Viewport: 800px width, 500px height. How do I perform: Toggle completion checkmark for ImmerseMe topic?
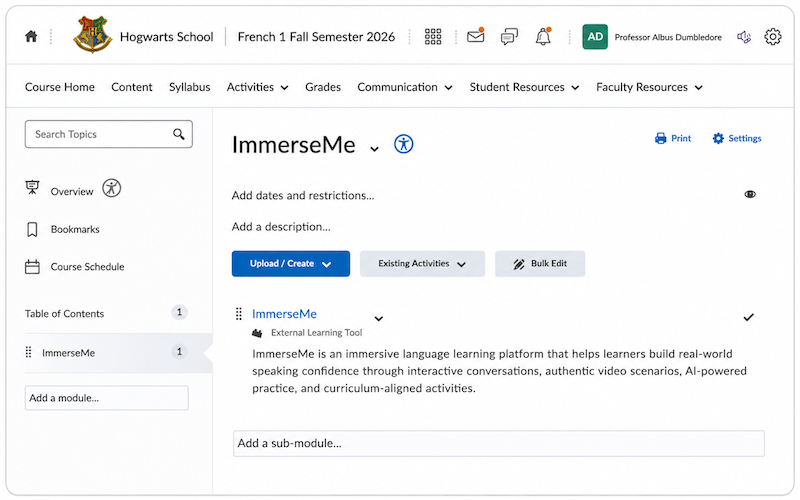coord(748,317)
